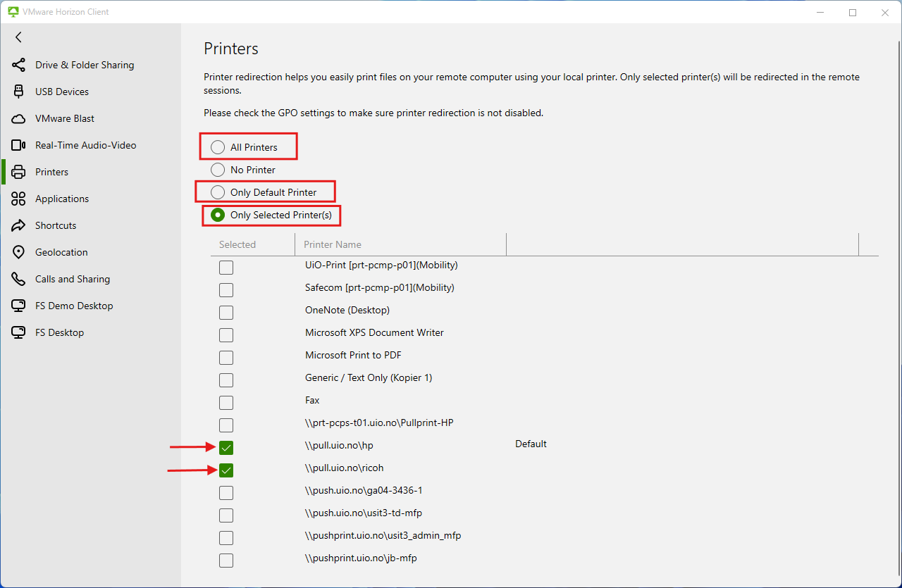Open the Geolocation settings page
The image size is (902, 588).
[x=61, y=252]
